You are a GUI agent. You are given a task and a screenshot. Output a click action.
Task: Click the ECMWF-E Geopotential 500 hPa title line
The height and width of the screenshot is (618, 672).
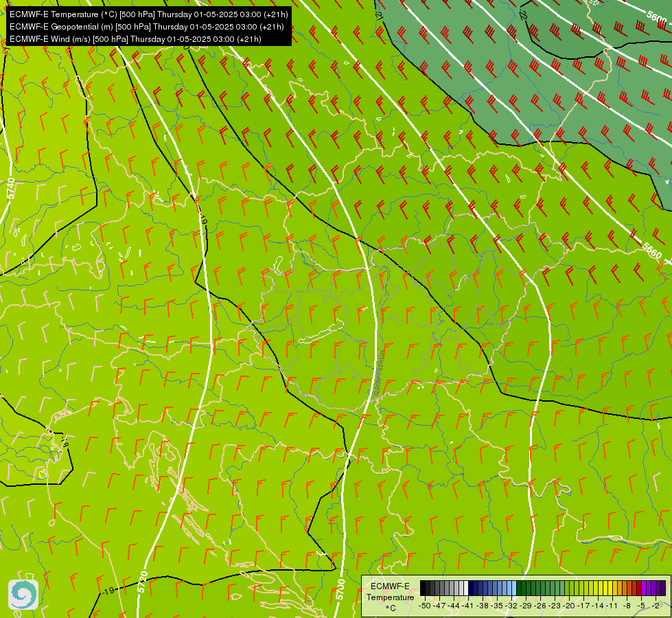click(147, 27)
